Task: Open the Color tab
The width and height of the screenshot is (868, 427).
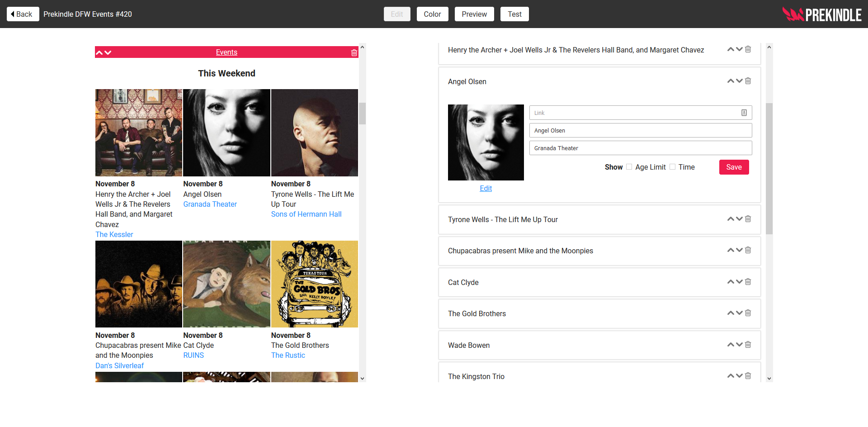Action: click(x=432, y=14)
